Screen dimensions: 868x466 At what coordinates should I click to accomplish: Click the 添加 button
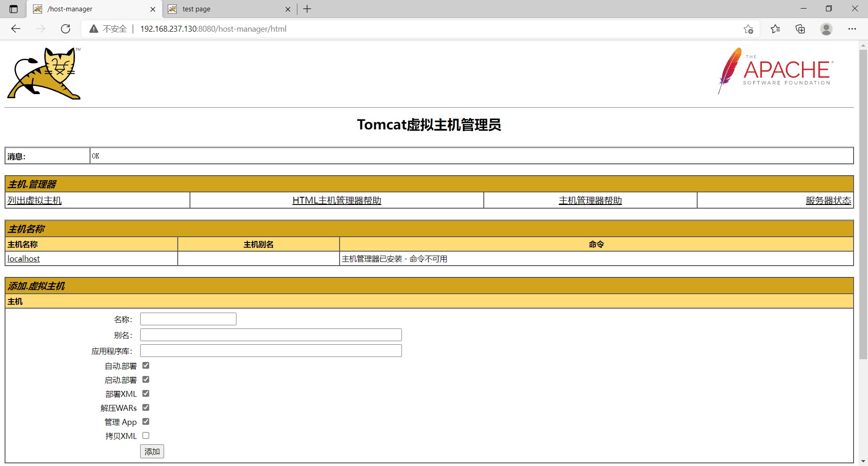(152, 452)
